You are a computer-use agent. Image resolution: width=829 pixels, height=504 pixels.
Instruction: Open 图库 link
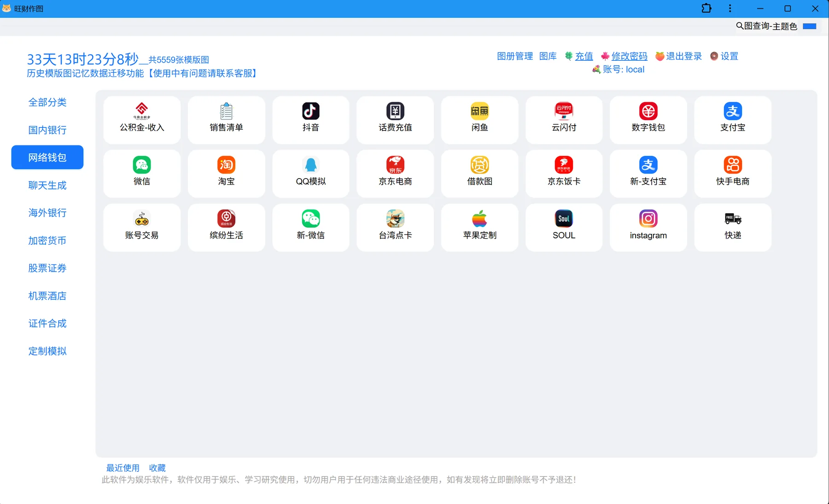[x=548, y=56]
